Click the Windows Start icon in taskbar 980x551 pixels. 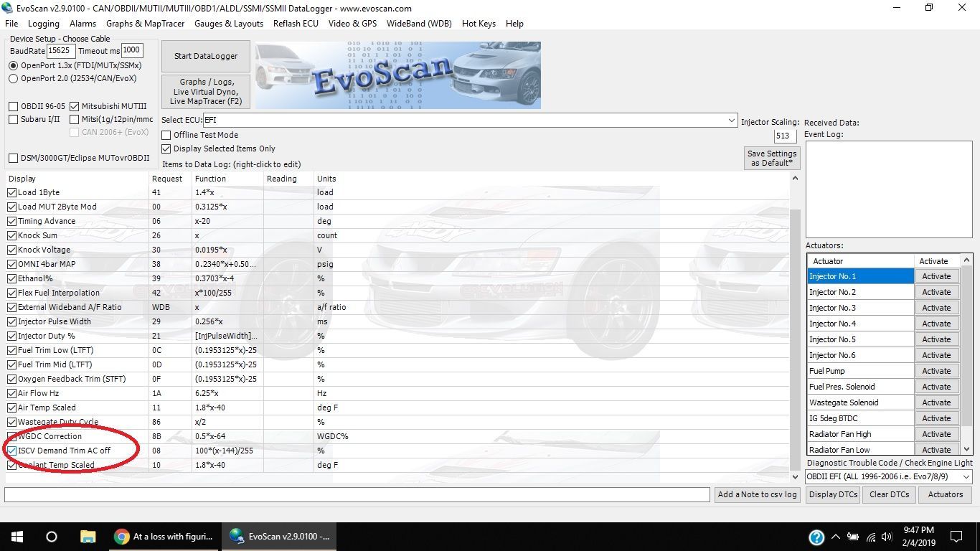(x=17, y=536)
